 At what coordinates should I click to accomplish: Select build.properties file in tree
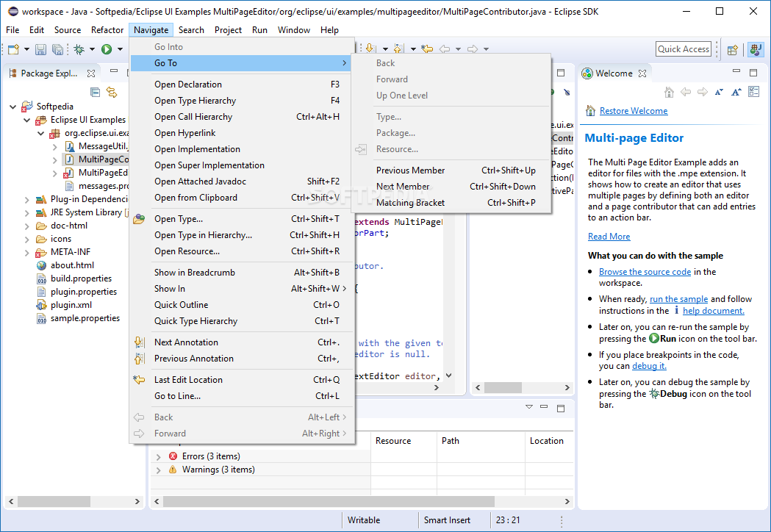click(81, 278)
